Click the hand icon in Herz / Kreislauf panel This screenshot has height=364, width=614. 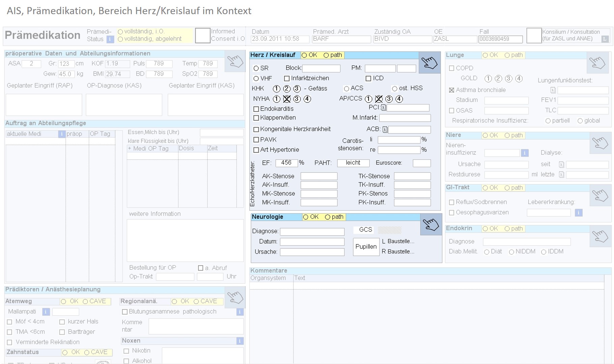(x=429, y=63)
